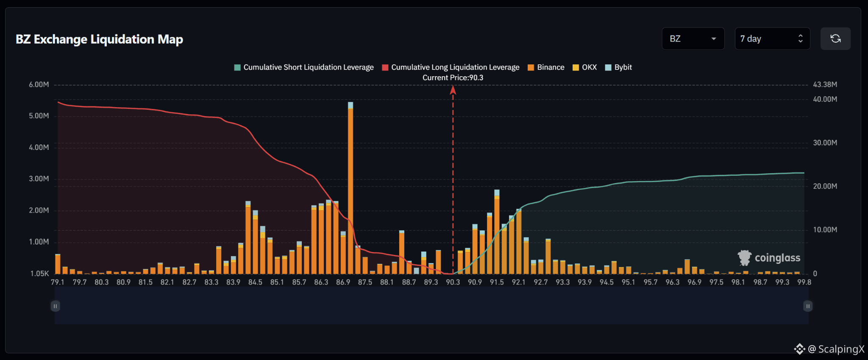868x360 pixels.
Task: Toggle the Binance legend series
Action: pos(546,67)
